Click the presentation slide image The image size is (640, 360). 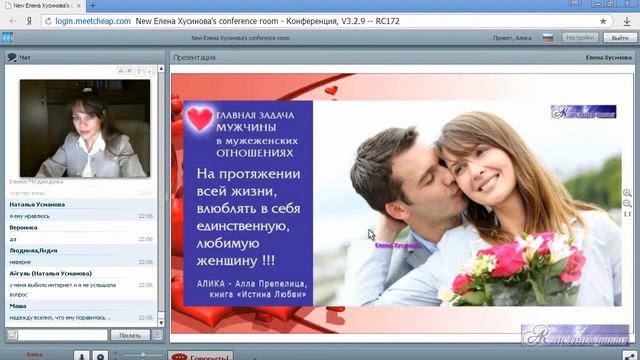pos(402,203)
